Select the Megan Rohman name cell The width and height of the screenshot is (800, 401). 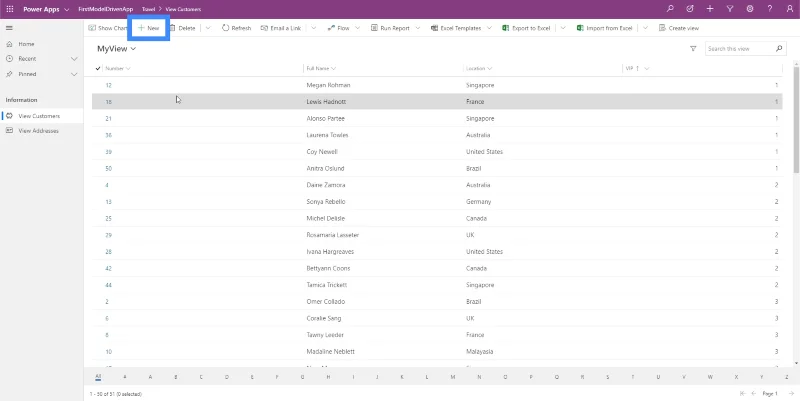pyautogui.click(x=328, y=85)
